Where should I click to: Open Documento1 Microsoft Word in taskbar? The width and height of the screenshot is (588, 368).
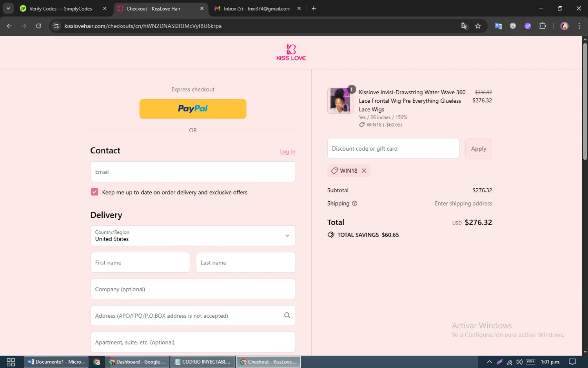click(56, 362)
